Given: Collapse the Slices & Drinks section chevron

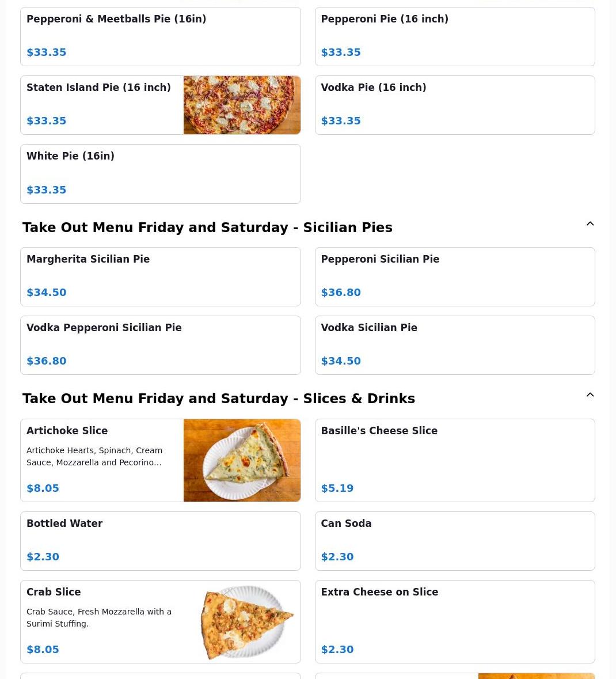Looking at the screenshot, I should [590, 395].
